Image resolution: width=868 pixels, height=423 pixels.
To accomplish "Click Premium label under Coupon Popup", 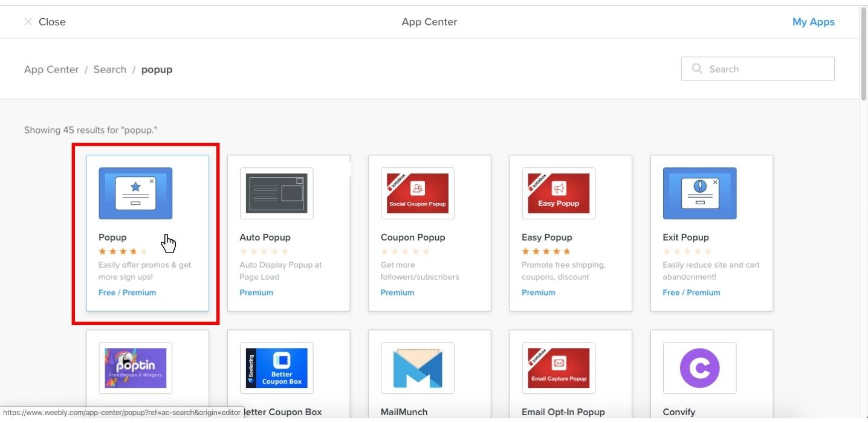I will (x=397, y=292).
